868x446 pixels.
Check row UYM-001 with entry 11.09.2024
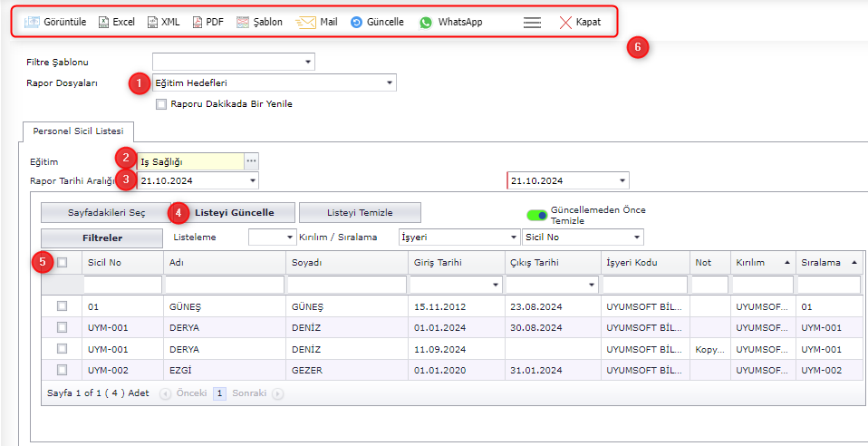(62, 348)
